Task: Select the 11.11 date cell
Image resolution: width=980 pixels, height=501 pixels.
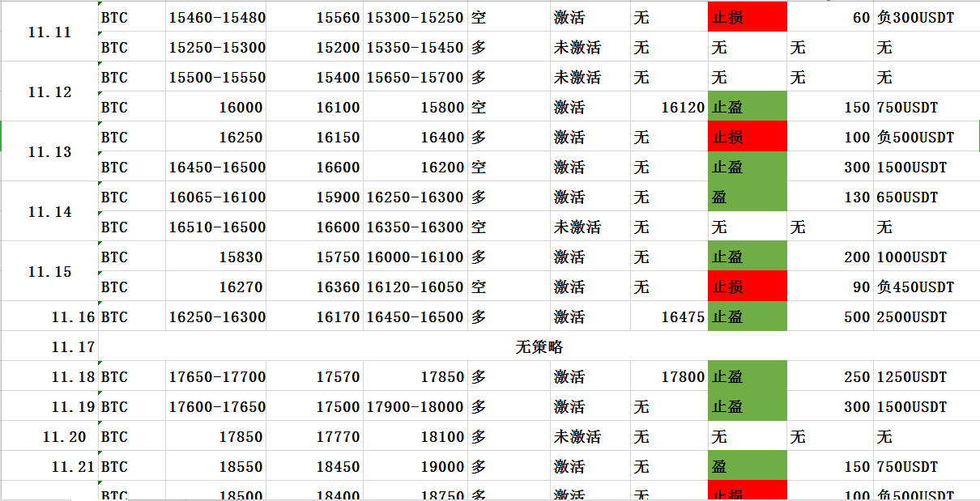Action: pos(49,32)
